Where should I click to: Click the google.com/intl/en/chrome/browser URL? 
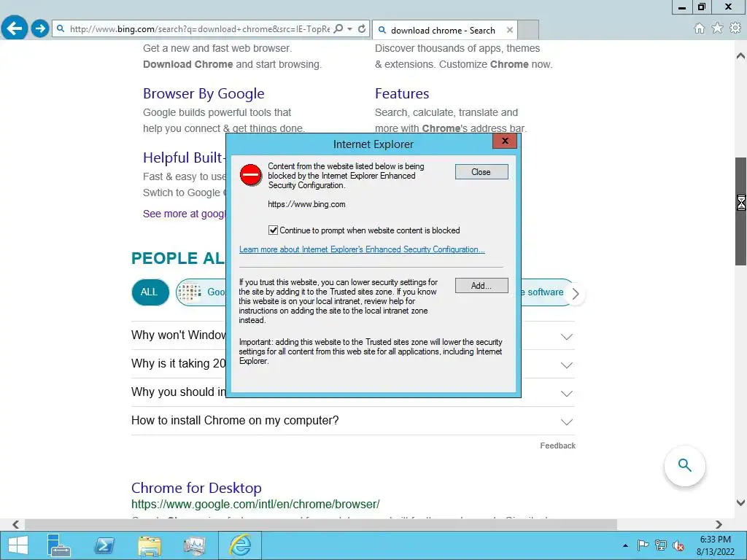pos(255,505)
